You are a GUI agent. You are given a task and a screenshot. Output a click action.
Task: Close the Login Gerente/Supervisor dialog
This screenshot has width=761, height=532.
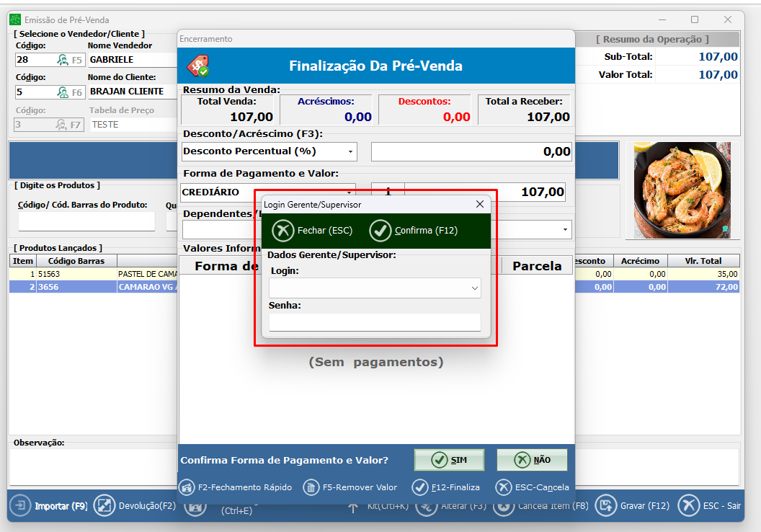tap(480, 205)
